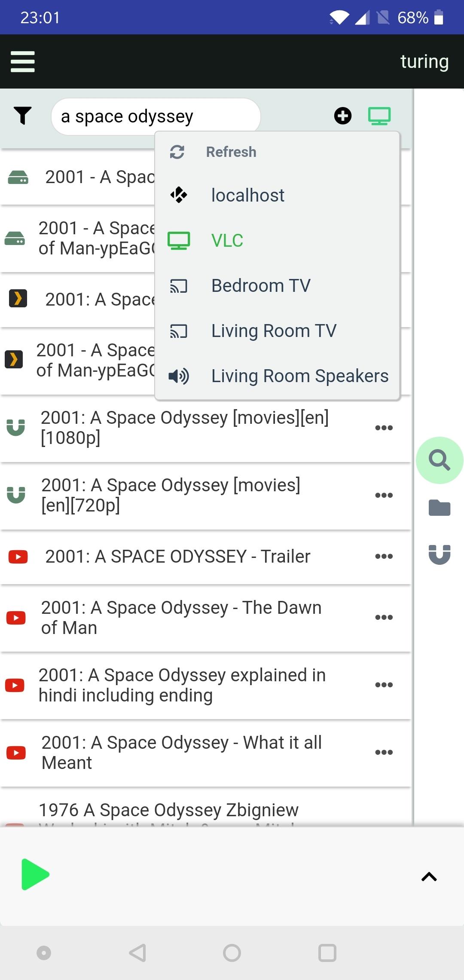This screenshot has width=464, height=980.
Task: Open the folder browser in sidebar
Action: point(439,508)
